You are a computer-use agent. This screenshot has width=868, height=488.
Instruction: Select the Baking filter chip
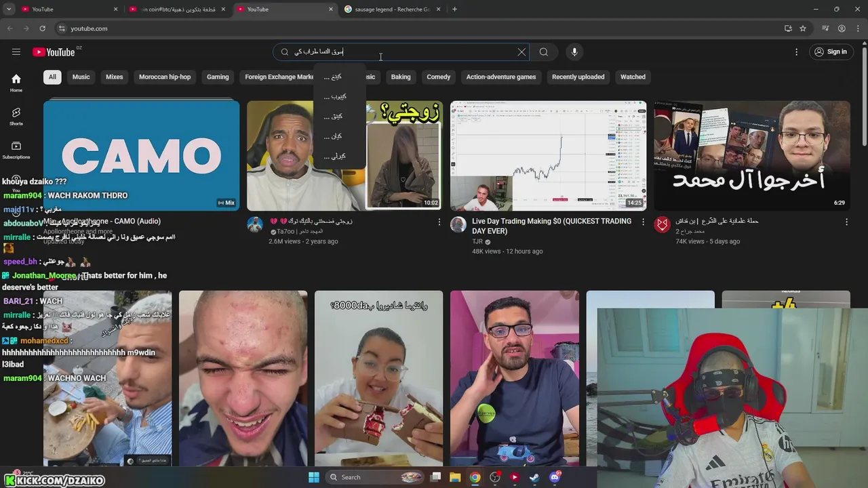(x=401, y=77)
